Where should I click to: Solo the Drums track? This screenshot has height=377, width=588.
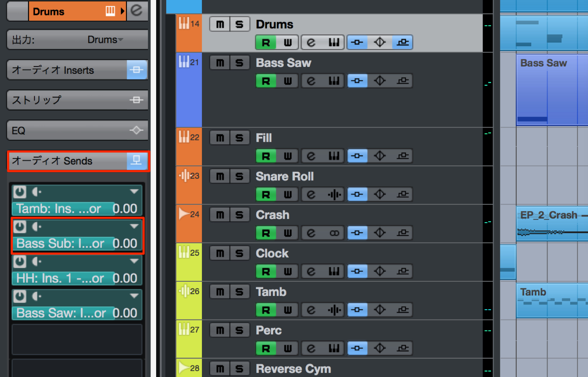click(240, 24)
